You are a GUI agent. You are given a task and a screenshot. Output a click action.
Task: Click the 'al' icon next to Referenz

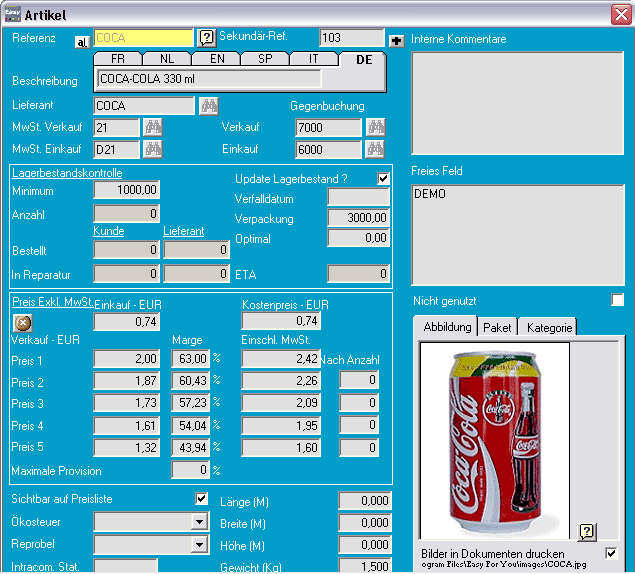pyautogui.click(x=82, y=42)
